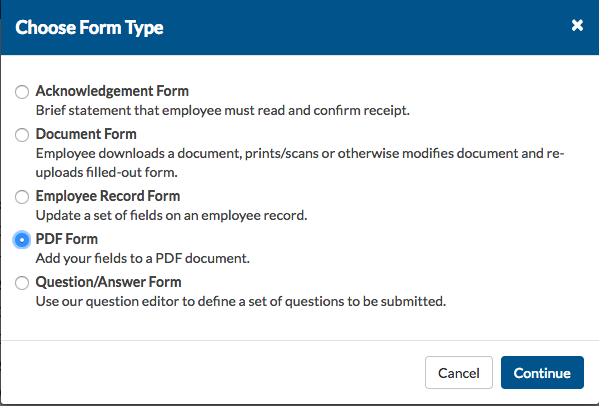Screen dimensions: 599x406
Task: Select the Document Form radio button
Action: click(x=22, y=135)
